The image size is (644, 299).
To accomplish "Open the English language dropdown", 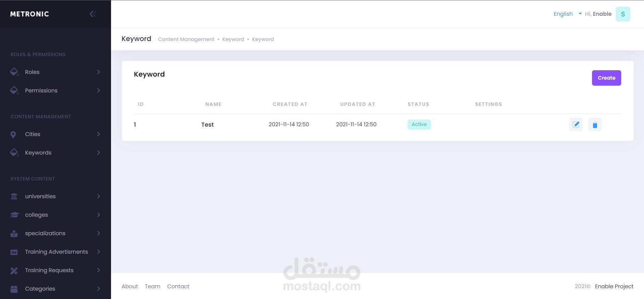I will point(568,14).
